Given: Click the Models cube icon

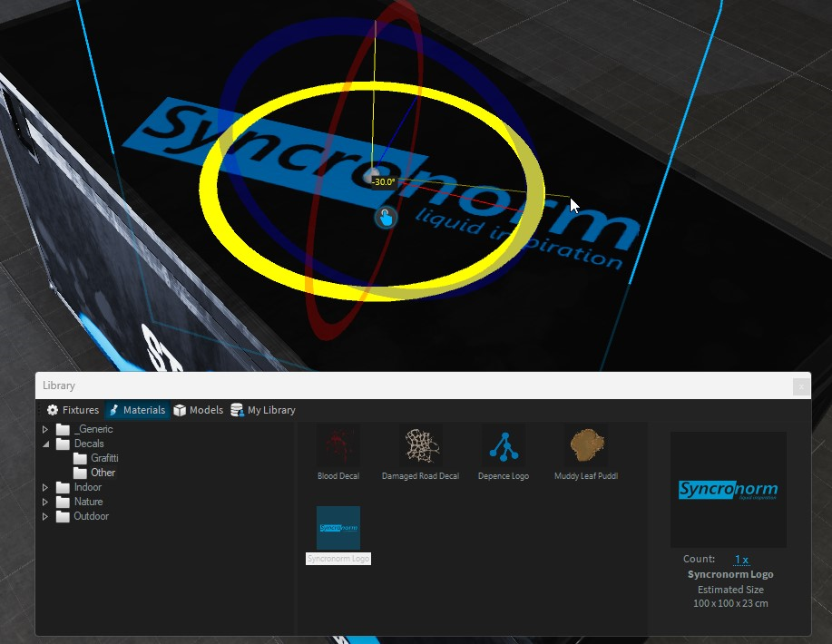Looking at the screenshot, I should tap(180, 410).
